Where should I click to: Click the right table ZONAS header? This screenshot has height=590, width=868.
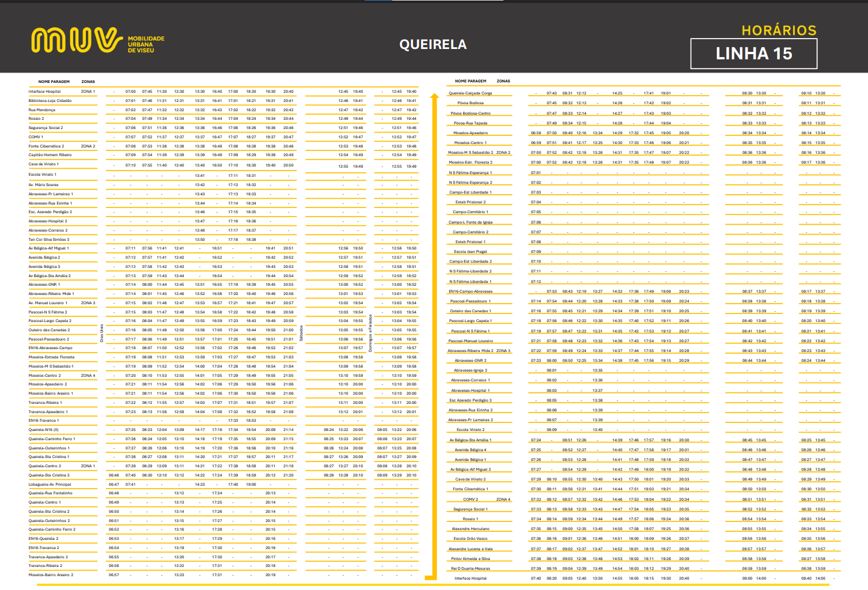pyautogui.click(x=503, y=81)
